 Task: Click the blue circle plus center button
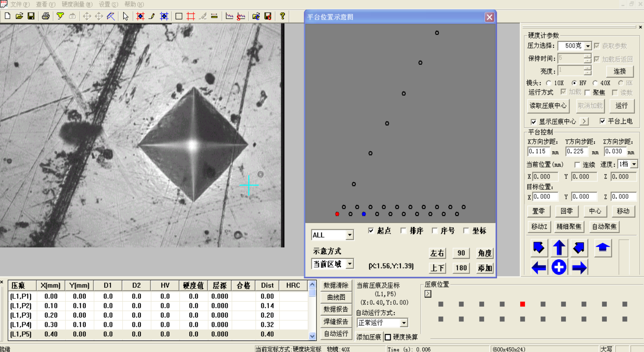(x=559, y=267)
